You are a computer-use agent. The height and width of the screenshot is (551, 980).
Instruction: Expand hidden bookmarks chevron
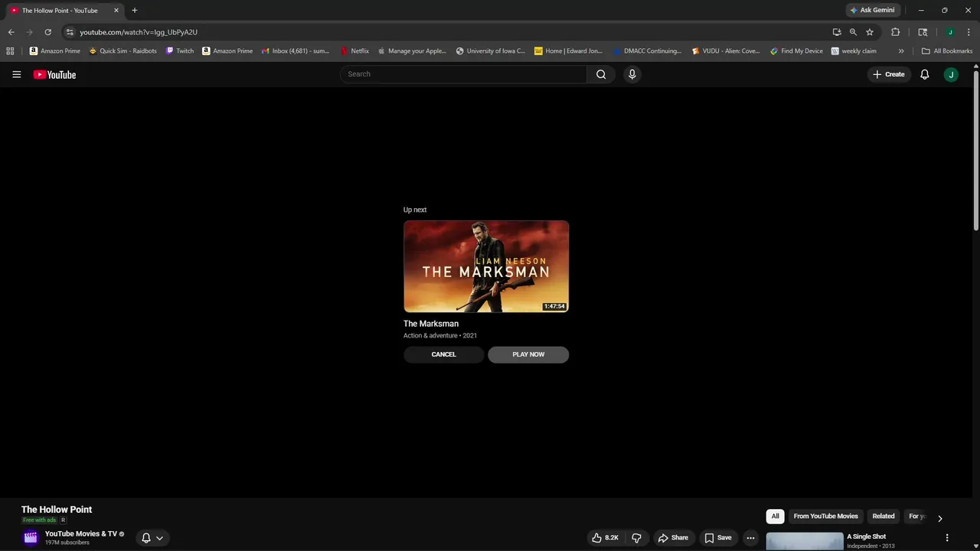[901, 51]
